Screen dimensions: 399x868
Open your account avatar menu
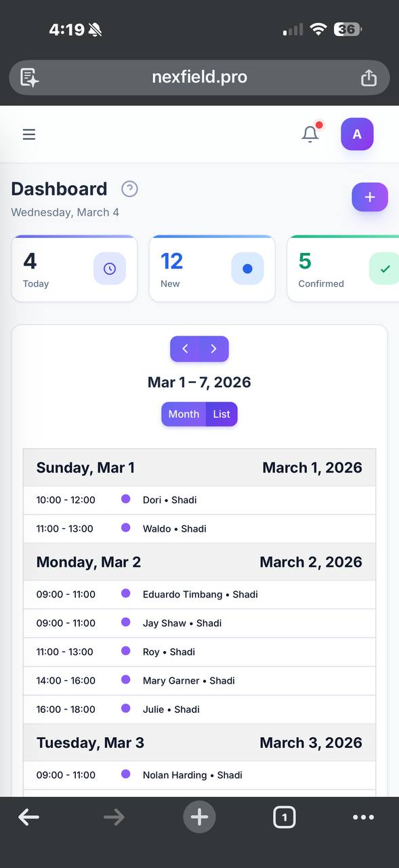[356, 134]
